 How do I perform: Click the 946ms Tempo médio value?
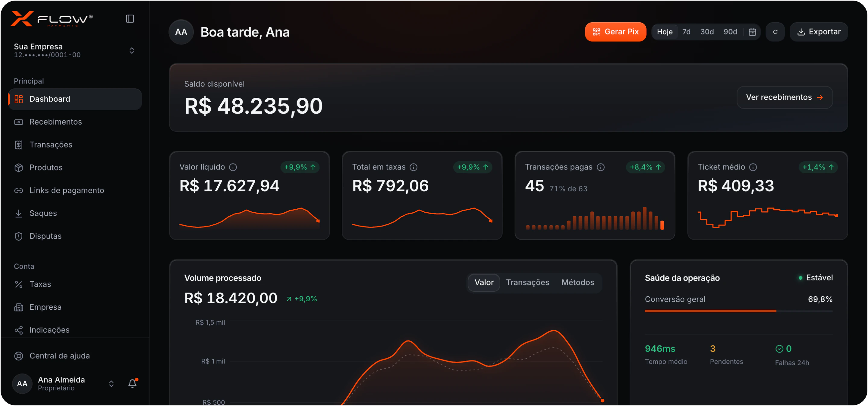[660, 349]
